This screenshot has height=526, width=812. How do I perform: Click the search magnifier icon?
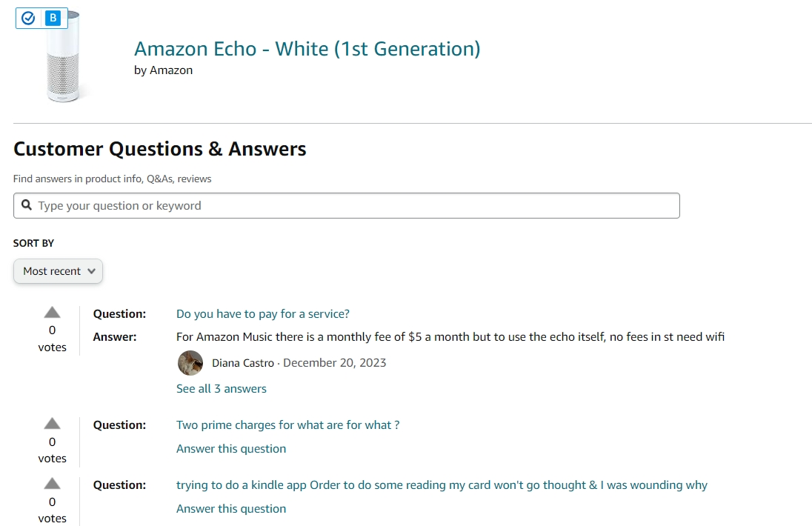point(27,205)
